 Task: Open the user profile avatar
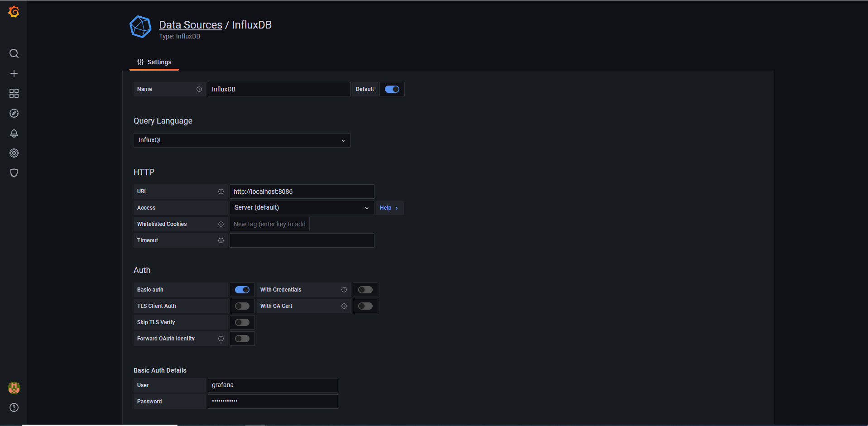click(14, 388)
